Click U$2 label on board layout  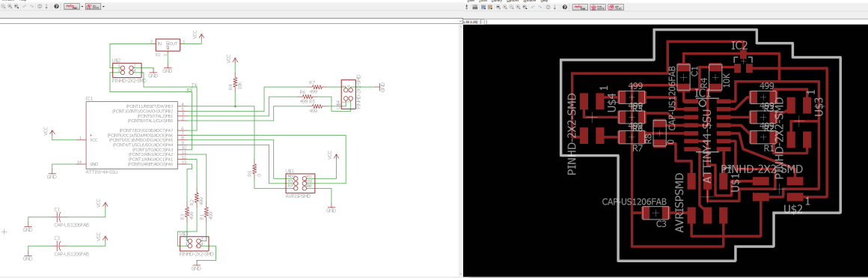pos(792,209)
